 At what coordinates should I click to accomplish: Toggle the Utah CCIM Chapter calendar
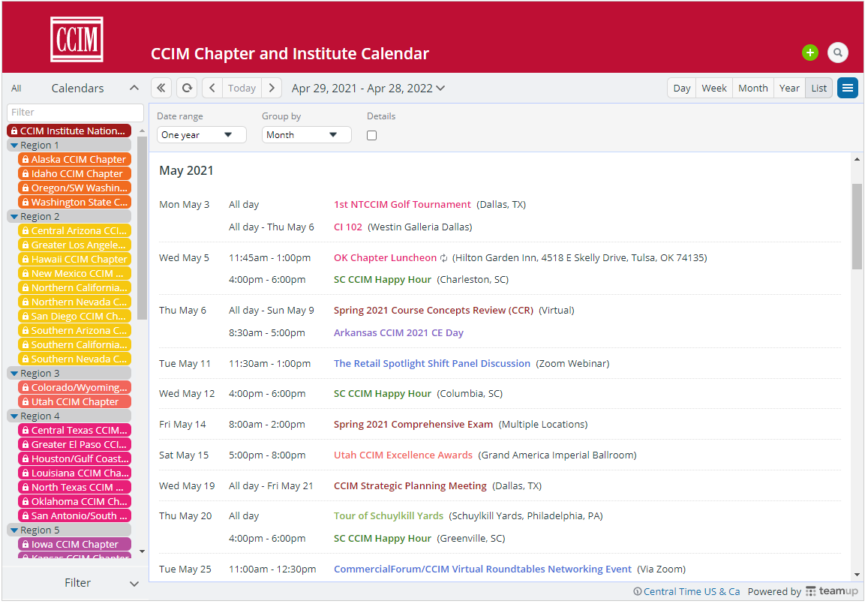point(74,401)
